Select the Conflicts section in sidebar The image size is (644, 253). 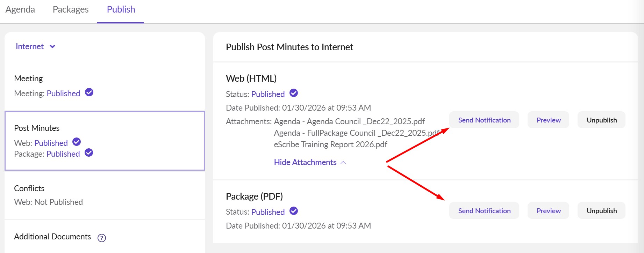tap(29, 188)
